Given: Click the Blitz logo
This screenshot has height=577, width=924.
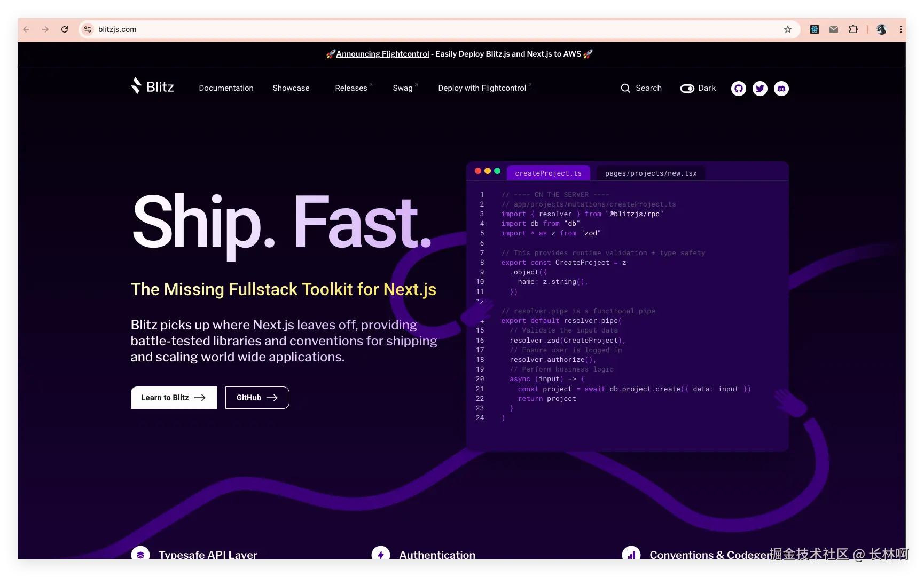Looking at the screenshot, I should [152, 86].
